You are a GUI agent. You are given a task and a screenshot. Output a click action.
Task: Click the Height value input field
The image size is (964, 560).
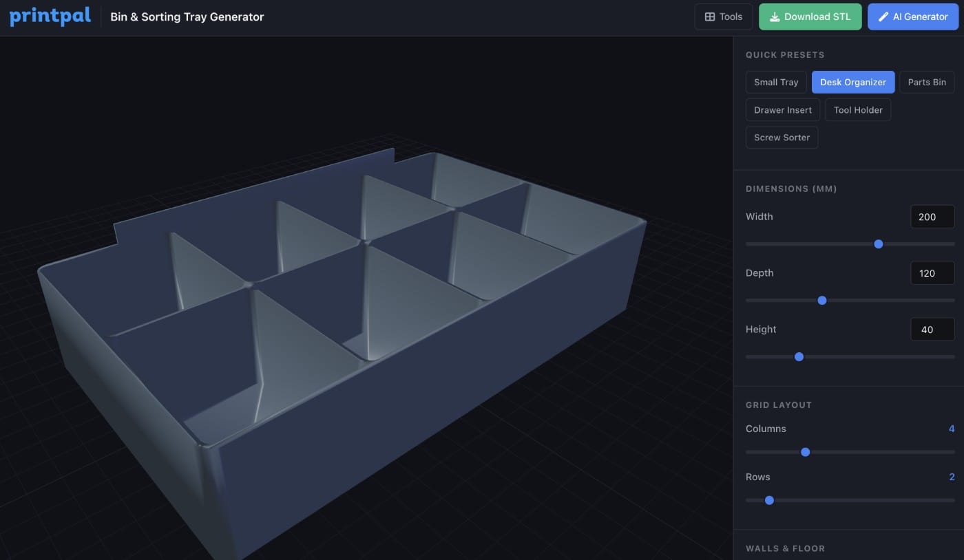point(932,330)
